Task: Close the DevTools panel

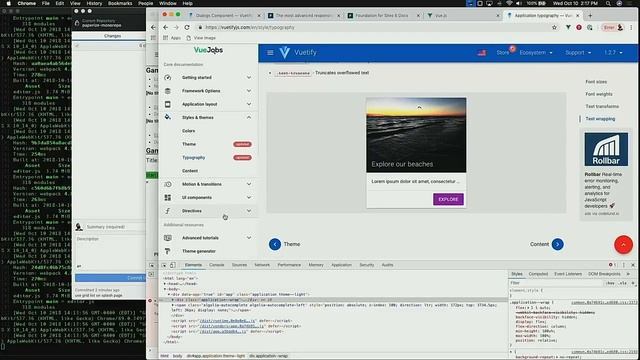Action: tap(633, 265)
